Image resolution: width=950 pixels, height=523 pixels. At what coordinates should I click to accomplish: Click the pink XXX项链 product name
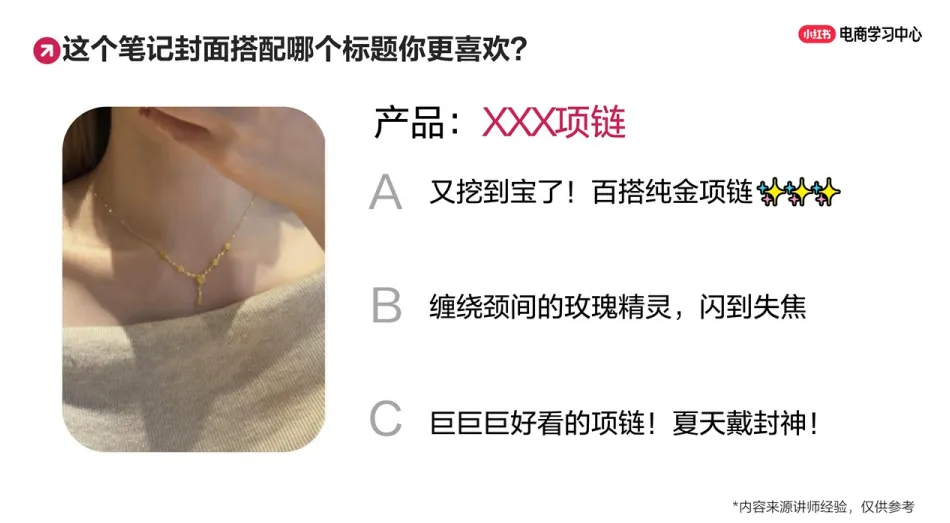(554, 123)
